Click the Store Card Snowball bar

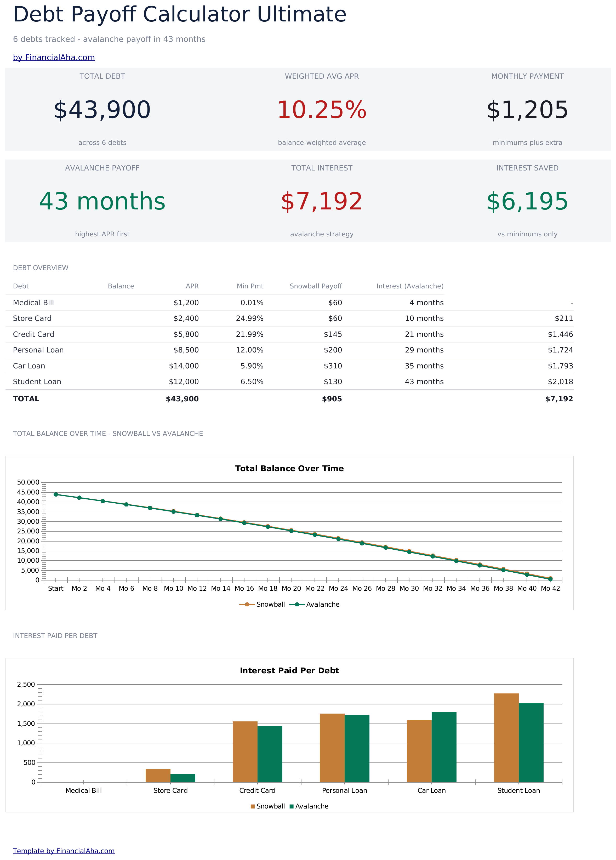[158, 776]
